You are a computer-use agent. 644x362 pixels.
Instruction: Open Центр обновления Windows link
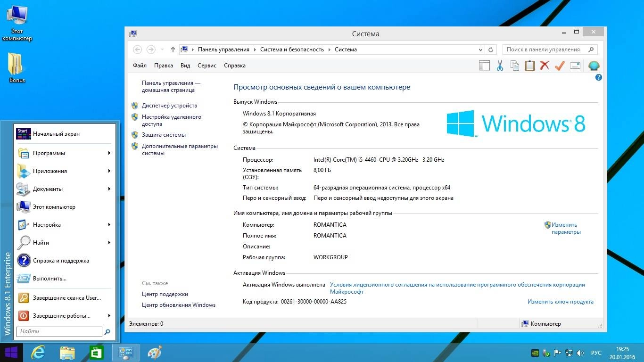[x=179, y=305]
